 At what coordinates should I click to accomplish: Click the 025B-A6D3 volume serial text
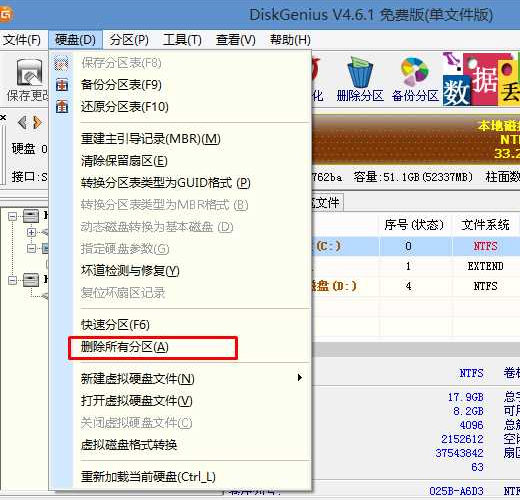coord(456,491)
